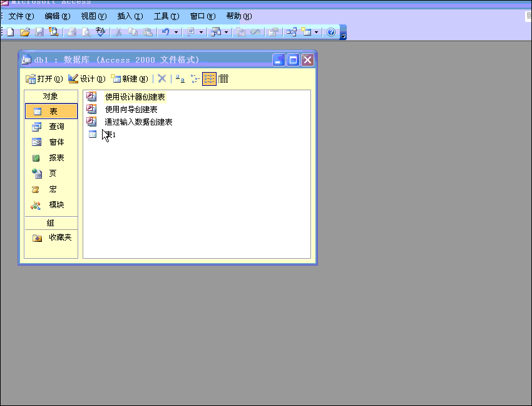Click the Properties icon in the toolbar
Screen dimensions: 532x406
(273, 33)
